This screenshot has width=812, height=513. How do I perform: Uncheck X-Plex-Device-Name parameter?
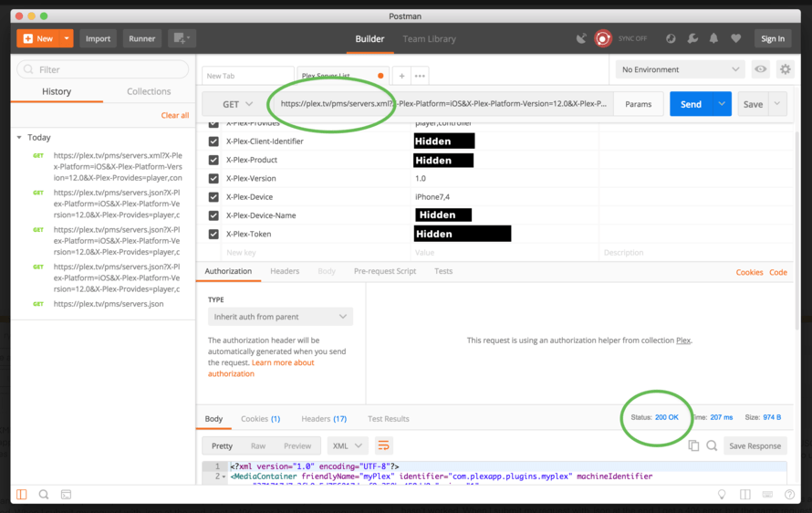[213, 215]
